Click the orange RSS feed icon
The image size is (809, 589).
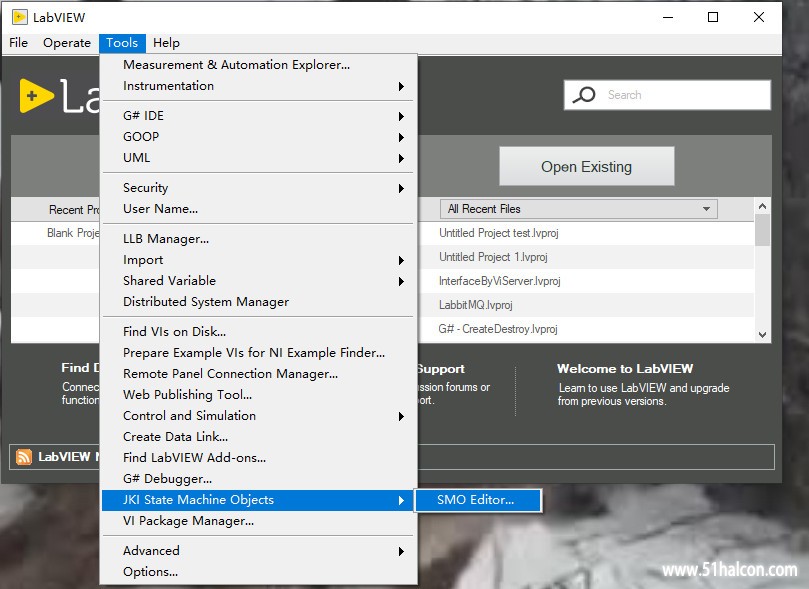coord(24,457)
